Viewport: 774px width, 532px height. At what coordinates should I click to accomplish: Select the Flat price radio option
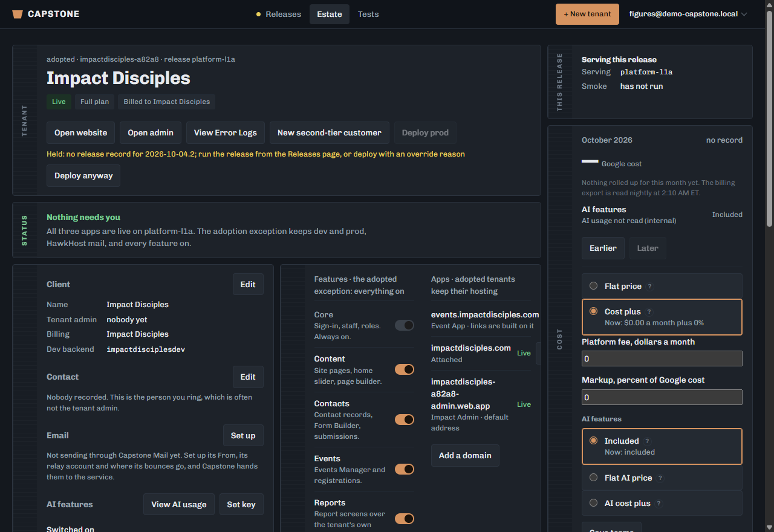click(593, 286)
